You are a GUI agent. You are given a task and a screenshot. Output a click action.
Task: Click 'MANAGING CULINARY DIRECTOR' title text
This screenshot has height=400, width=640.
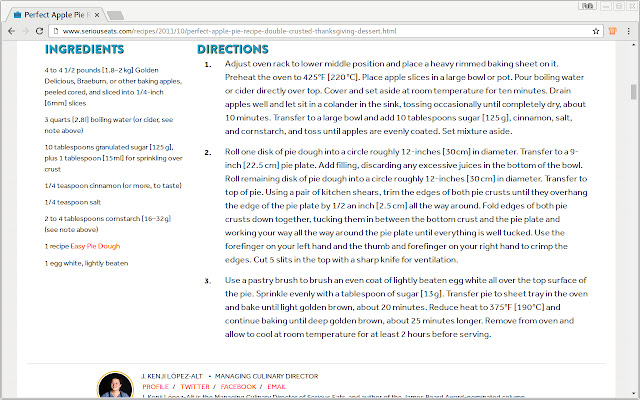[267, 376]
